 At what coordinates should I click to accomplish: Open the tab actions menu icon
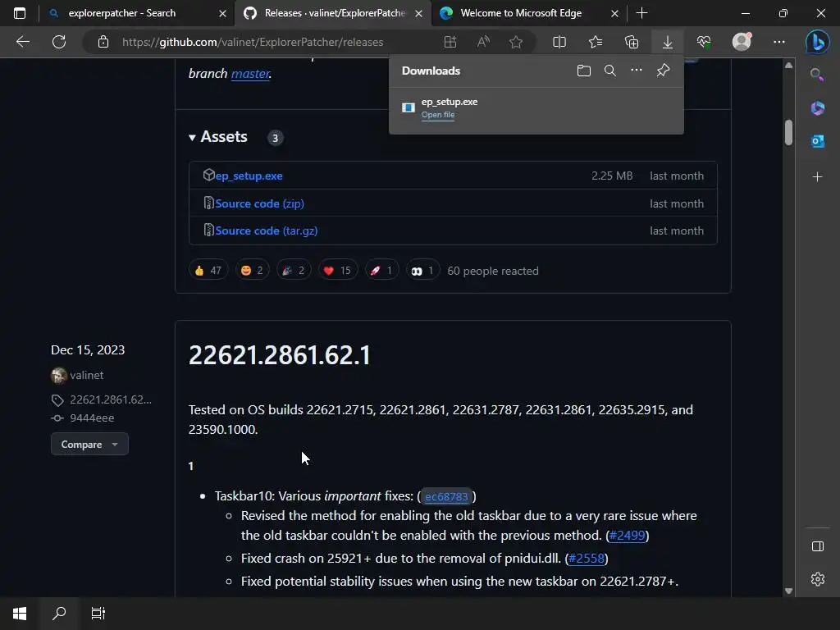click(x=20, y=13)
